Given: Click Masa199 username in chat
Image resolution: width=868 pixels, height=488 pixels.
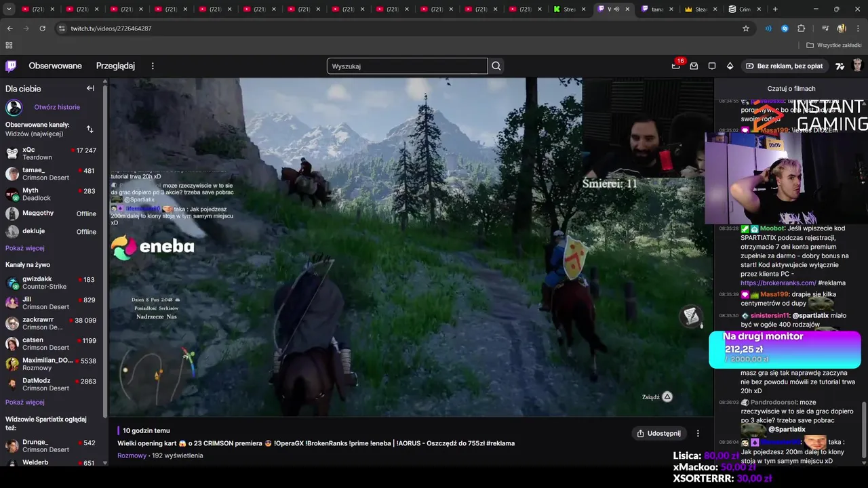Looking at the screenshot, I should 774,294.
